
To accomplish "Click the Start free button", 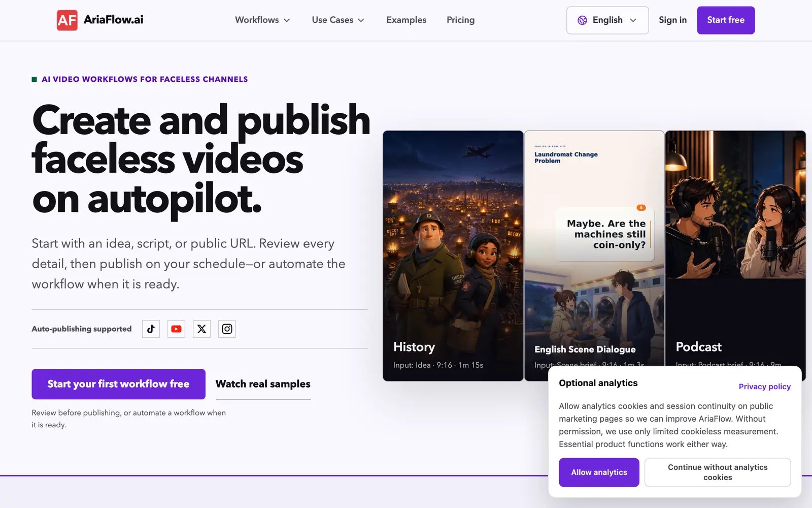I will 726,20.
